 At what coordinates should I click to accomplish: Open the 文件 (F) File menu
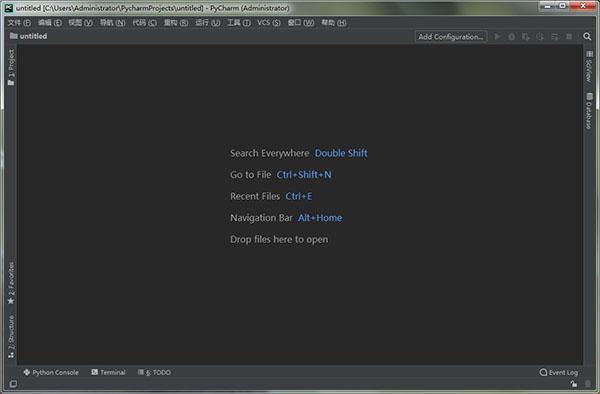click(19, 23)
